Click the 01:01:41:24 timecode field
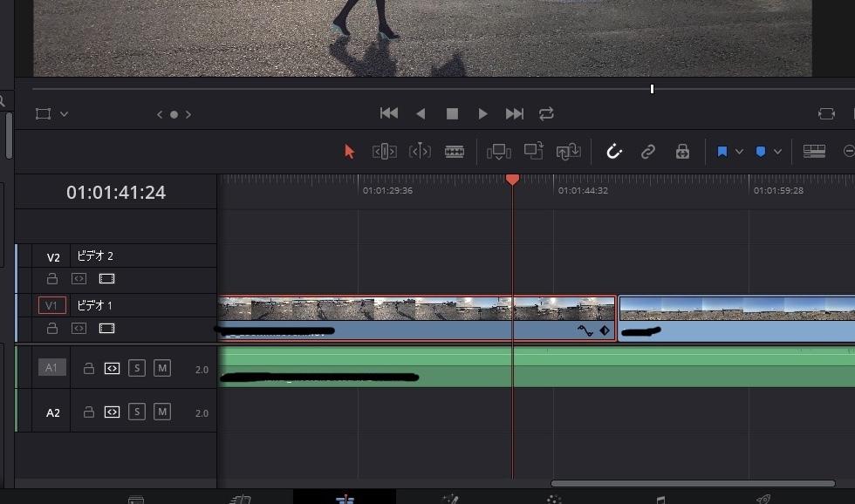The image size is (855, 504). (116, 193)
